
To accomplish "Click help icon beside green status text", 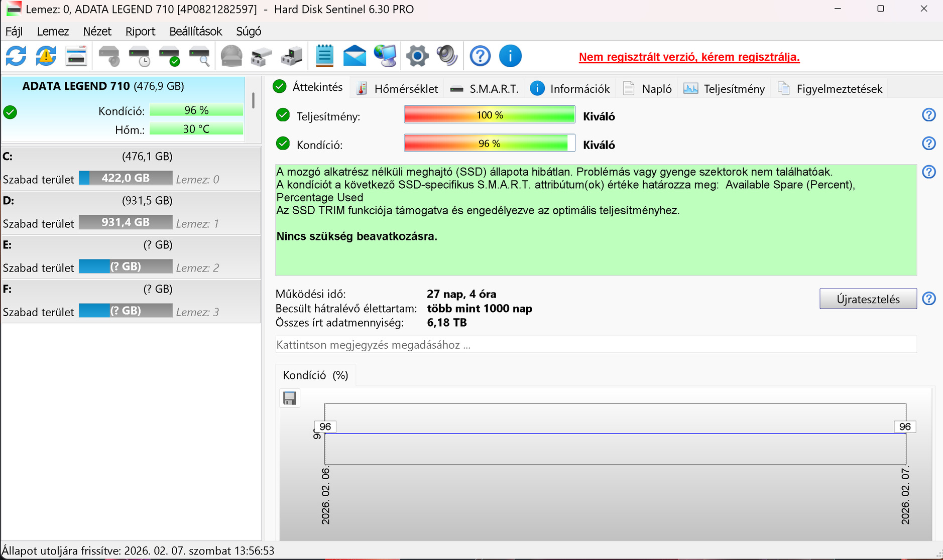I will (x=929, y=172).
